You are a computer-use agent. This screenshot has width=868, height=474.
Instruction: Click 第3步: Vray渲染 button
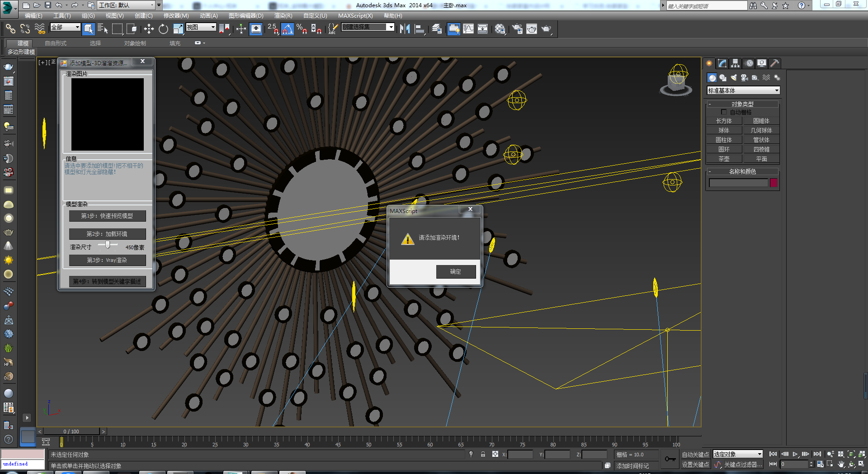(x=107, y=260)
